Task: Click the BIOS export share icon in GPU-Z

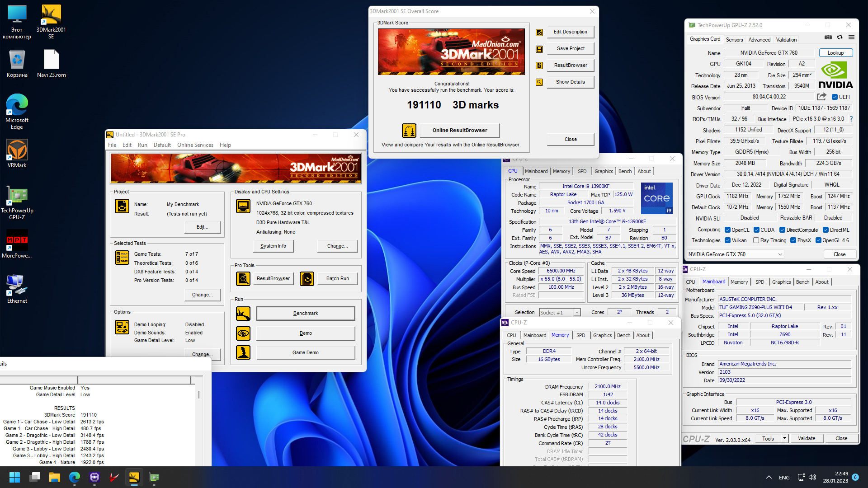Action: pos(821,97)
